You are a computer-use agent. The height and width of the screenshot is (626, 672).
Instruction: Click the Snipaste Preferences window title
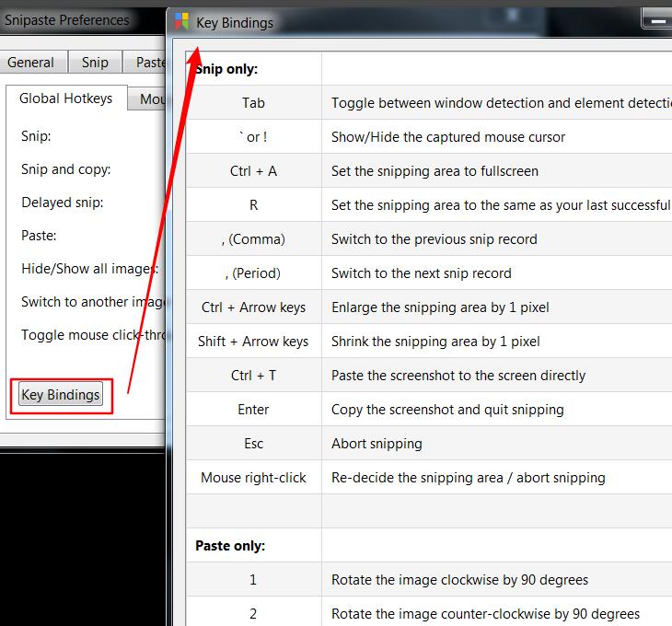coord(67,19)
